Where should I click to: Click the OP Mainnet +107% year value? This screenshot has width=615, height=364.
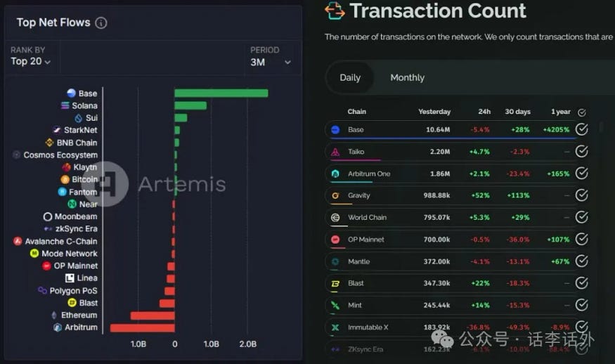click(x=558, y=240)
